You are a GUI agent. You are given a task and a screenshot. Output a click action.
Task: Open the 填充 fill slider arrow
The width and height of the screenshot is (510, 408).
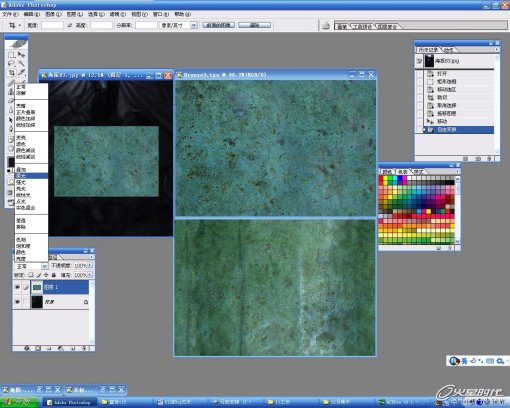90,275
